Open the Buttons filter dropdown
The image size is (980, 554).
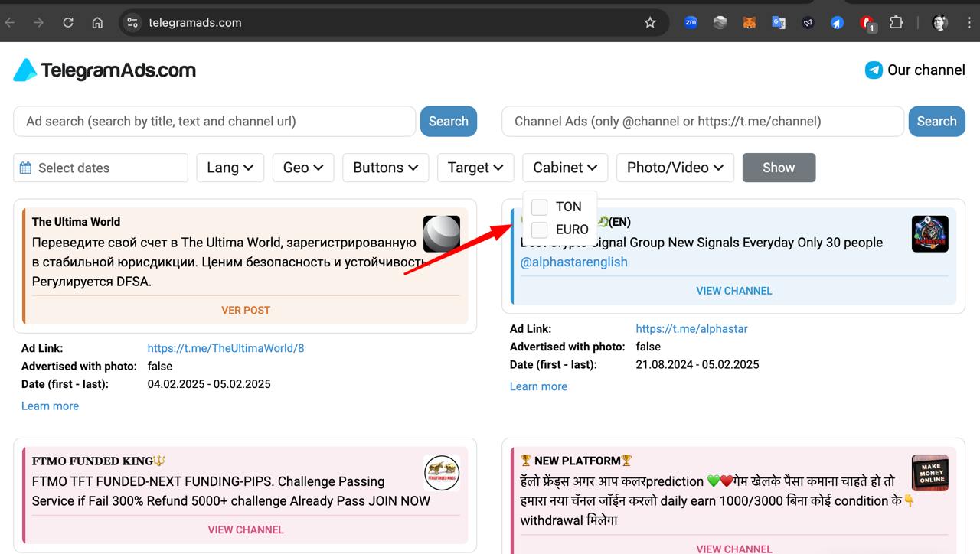pyautogui.click(x=386, y=168)
